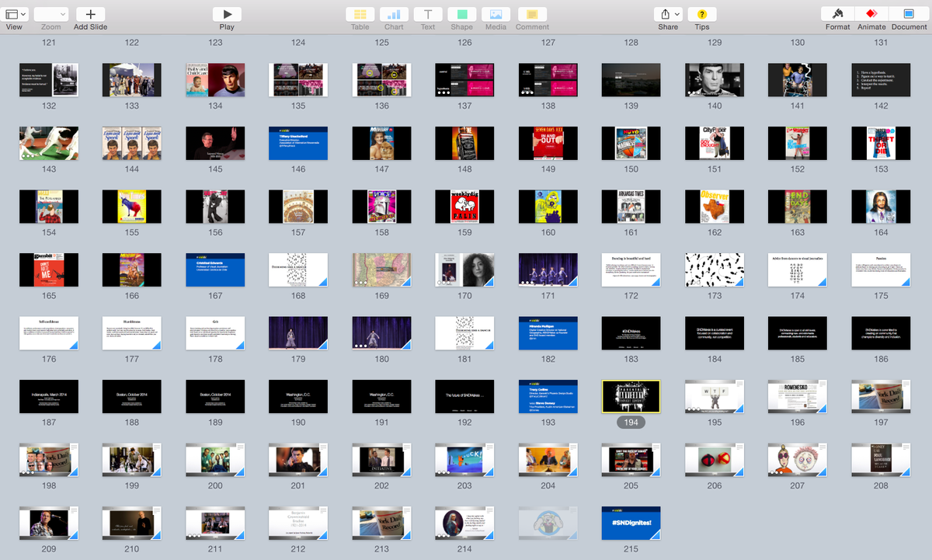Open the Zoom level dropdown
This screenshot has width=932, height=560.
pyautogui.click(x=51, y=14)
